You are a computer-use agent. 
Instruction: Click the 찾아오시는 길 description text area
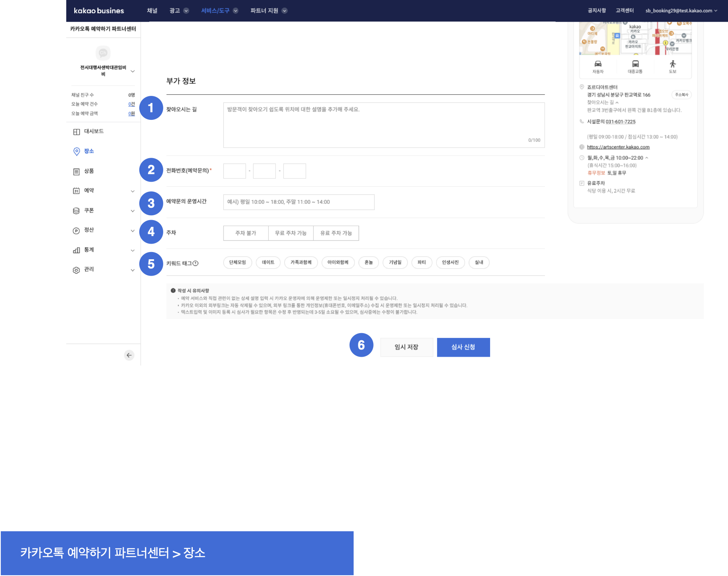pyautogui.click(x=384, y=125)
